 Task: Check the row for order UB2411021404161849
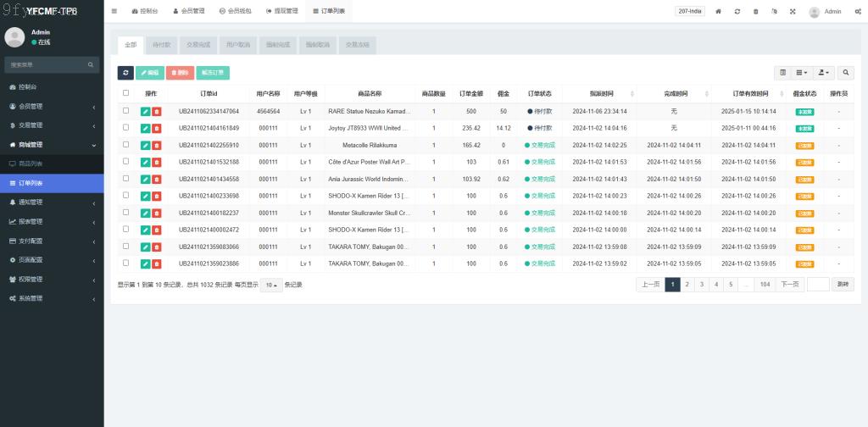pyautogui.click(x=126, y=128)
